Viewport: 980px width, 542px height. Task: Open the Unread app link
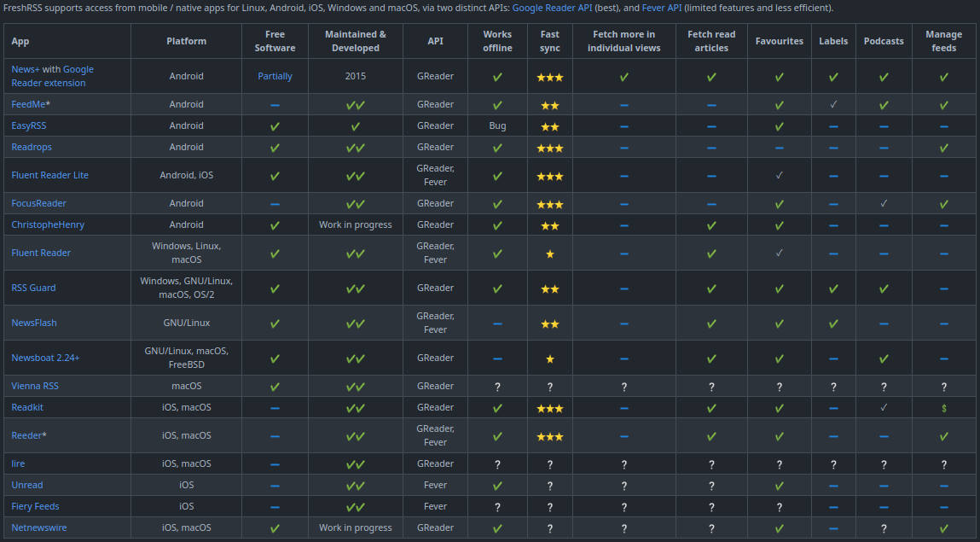point(27,485)
